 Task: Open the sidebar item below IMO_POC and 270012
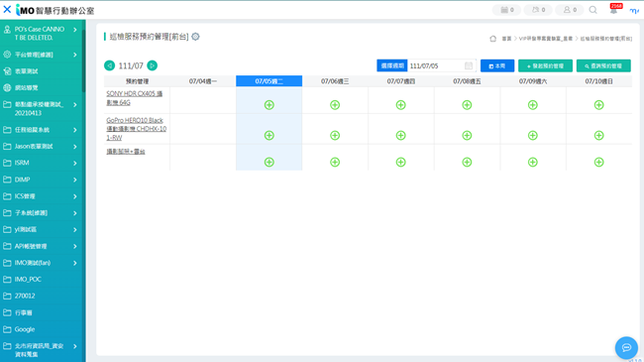(x=41, y=312)
